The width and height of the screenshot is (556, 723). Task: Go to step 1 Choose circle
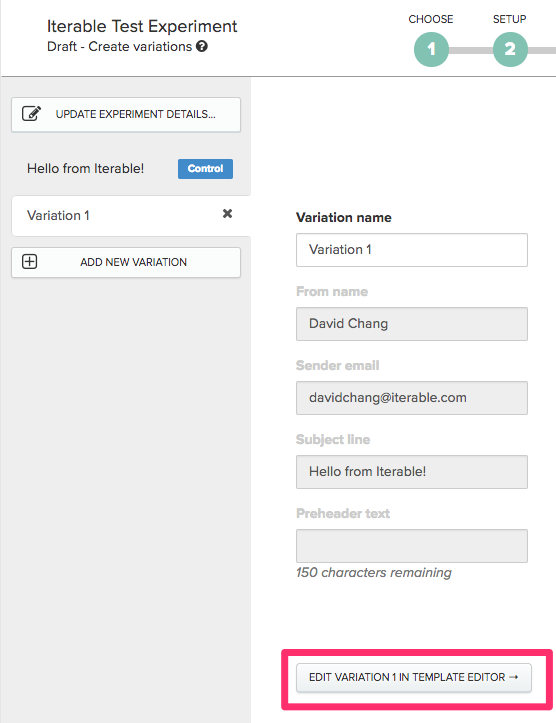[x=431, y=49]
